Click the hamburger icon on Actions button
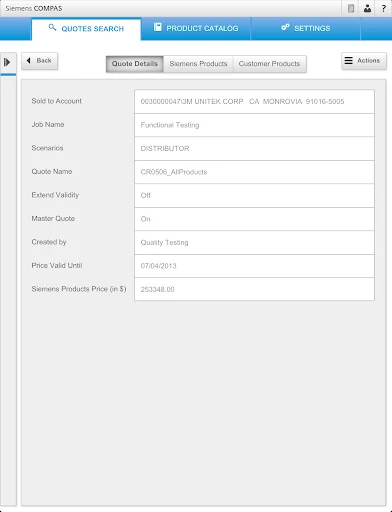392x512 pixels. (349, 60)
